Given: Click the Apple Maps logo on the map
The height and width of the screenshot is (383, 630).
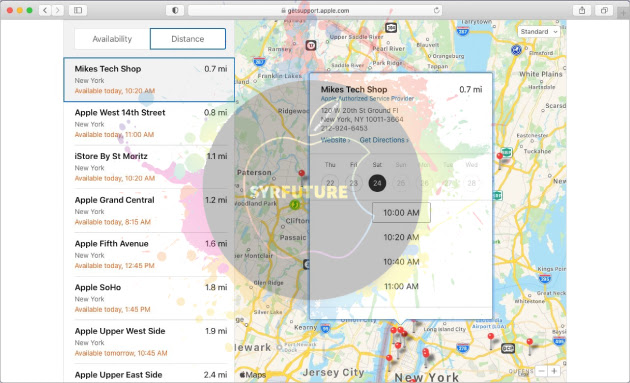Looking at the screenshot, I should coord(253,375).
